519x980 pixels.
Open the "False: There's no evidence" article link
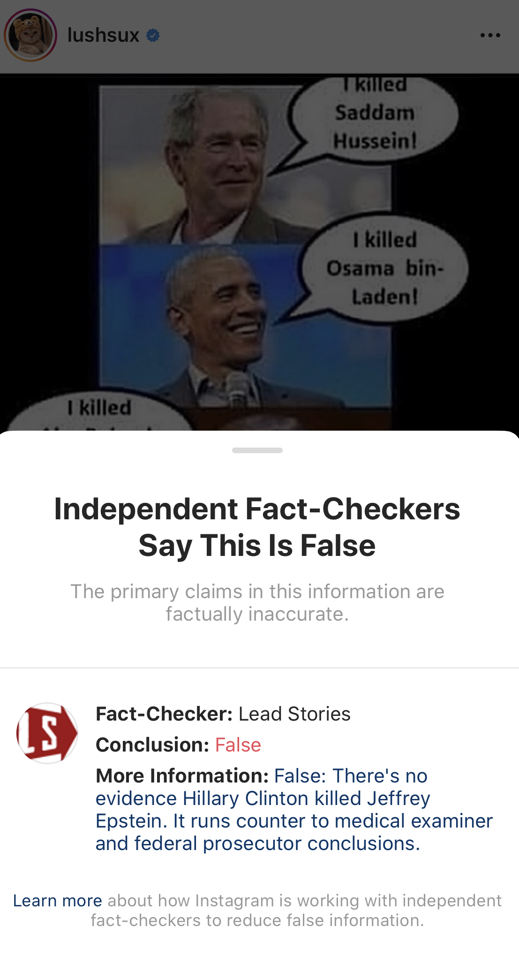(294, 810)
